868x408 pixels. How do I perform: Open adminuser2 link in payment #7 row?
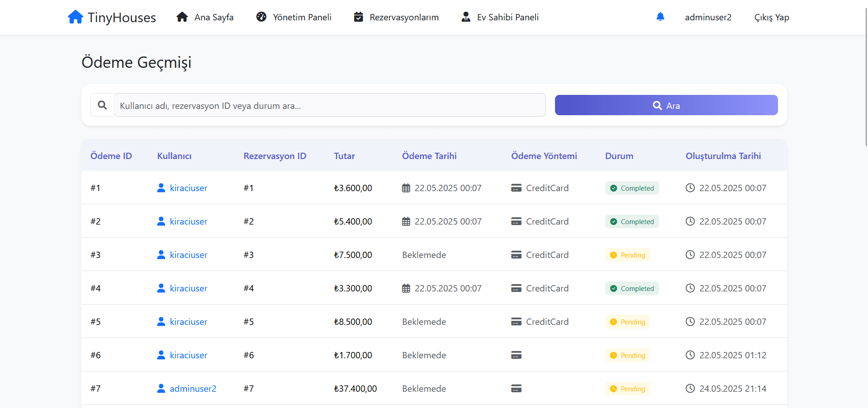pos(193,389)
